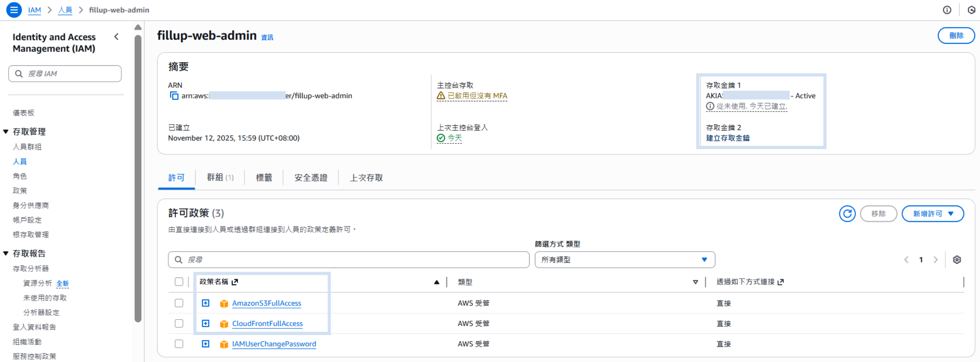Click the 已啟用但沒有 MFA link
Image resolution: width=980 pixels, height=362 pixels.
tap(477, 96)
